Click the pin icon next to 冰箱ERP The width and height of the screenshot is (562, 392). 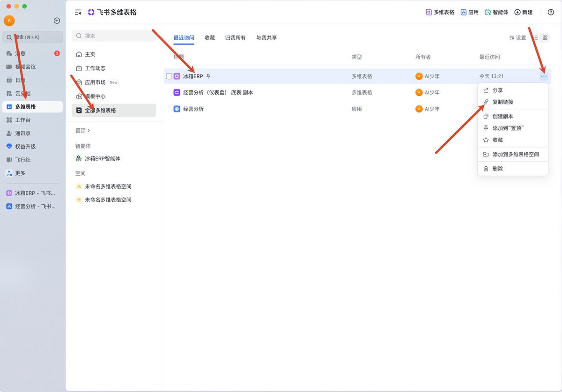click(208, 76)
